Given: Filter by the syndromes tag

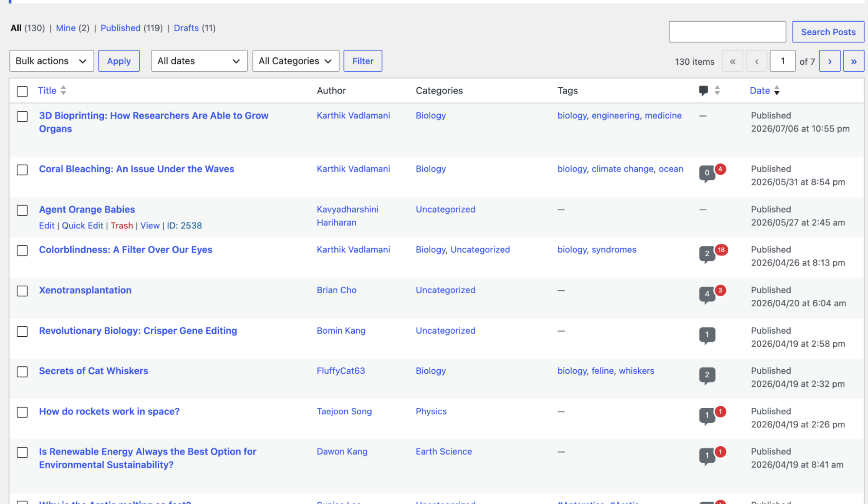Looking at the screenshot, I should point(614,249).
